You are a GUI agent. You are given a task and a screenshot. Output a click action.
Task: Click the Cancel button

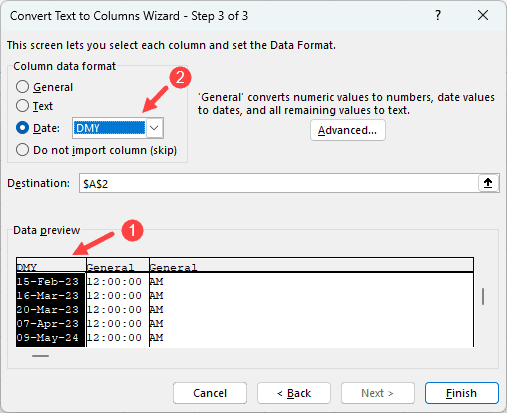pyautogui.click(x=210, y=393)
